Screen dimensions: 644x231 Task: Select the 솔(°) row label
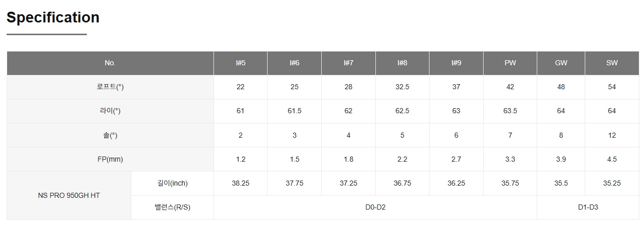pos(110,135)
